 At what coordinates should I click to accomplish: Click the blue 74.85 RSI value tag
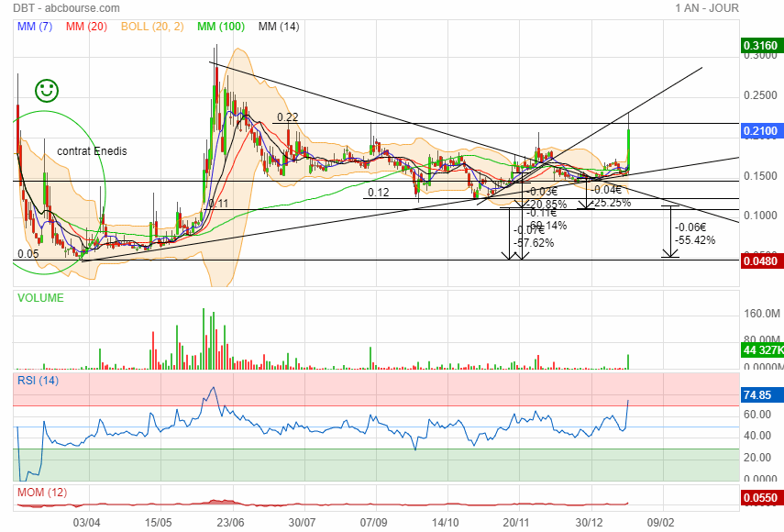(x=760, y=395)
